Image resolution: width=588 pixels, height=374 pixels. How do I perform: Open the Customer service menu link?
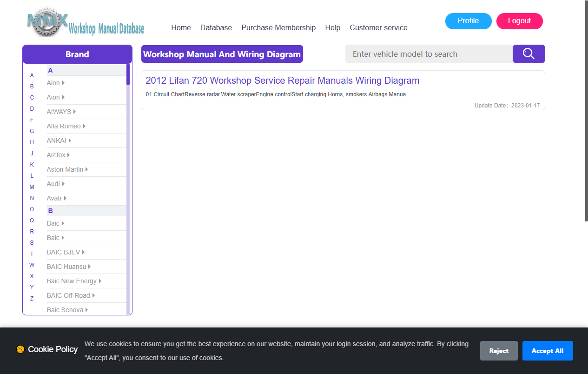378,27
